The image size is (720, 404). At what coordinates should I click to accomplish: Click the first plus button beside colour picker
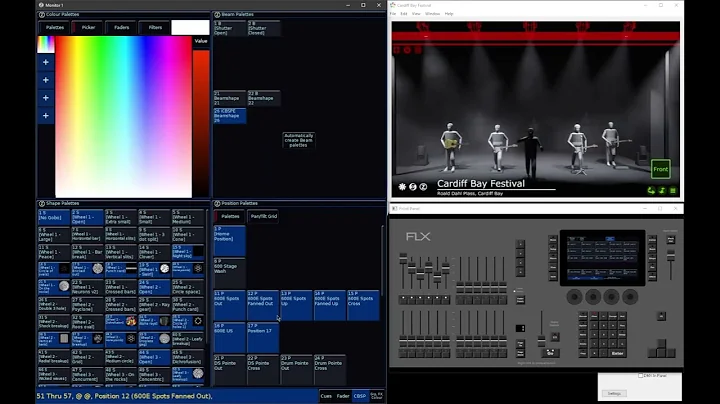[x=45, y=62]
